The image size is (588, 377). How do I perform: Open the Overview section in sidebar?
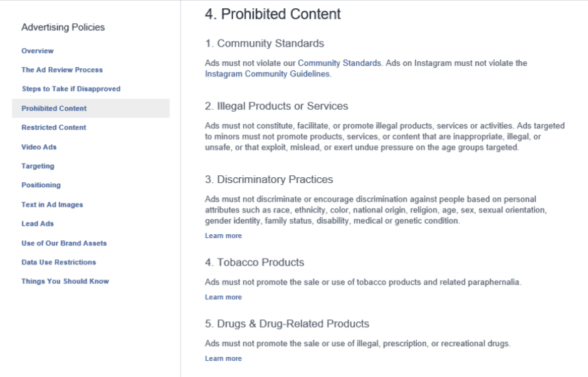(38, 51)
